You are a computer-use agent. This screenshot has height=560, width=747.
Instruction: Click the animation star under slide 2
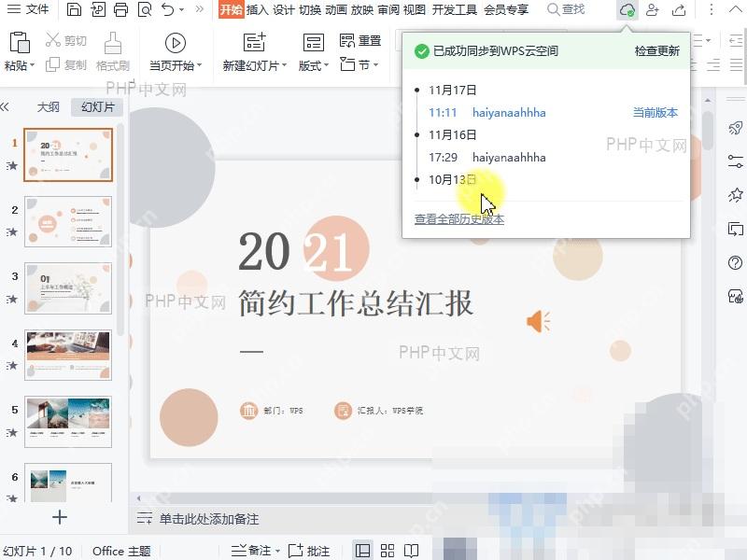click(13, 231)
